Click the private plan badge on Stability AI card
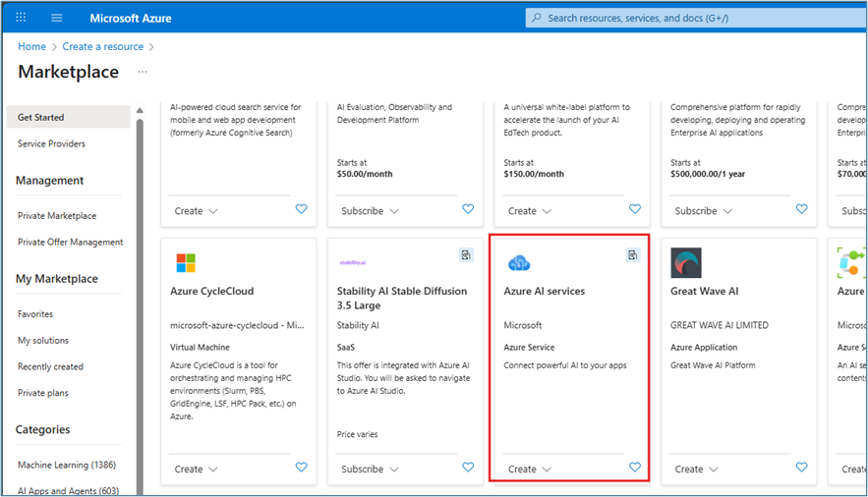The image size is (868, 497). [466, 254]
